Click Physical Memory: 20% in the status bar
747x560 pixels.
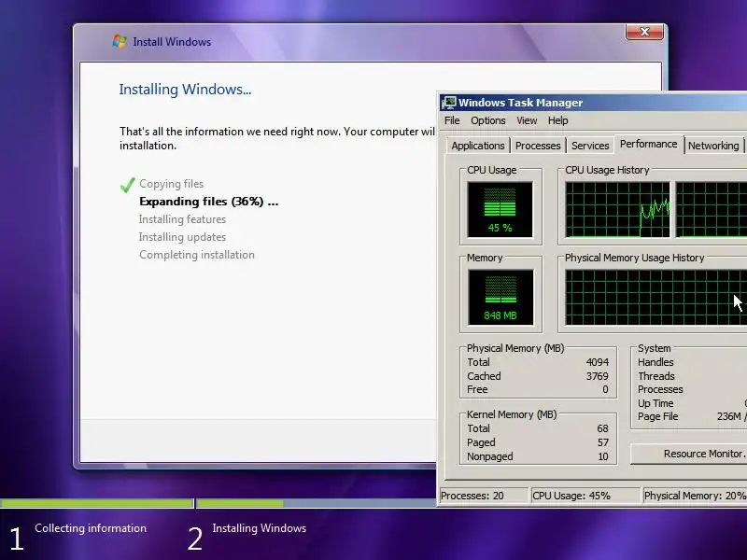click(695, 496)
